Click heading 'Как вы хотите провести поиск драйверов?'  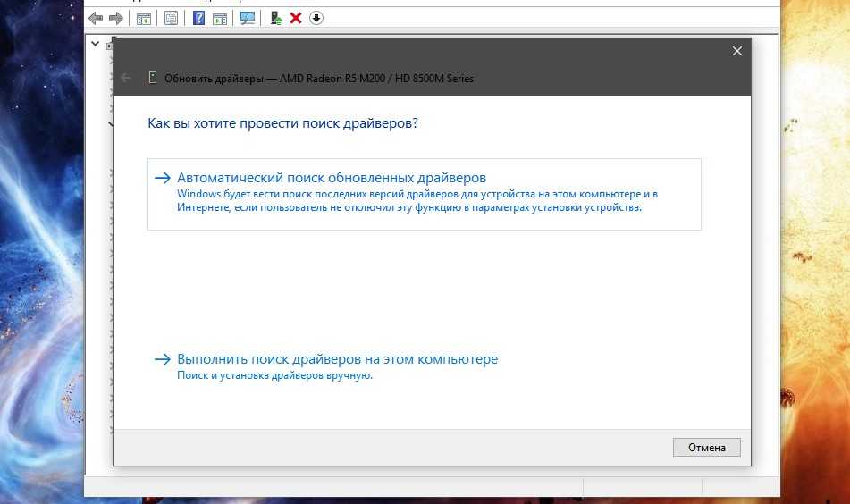(283, 123)
